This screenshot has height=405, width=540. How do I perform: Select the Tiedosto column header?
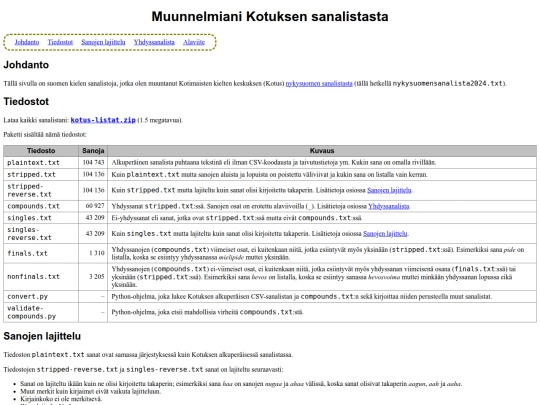point(41,151)
